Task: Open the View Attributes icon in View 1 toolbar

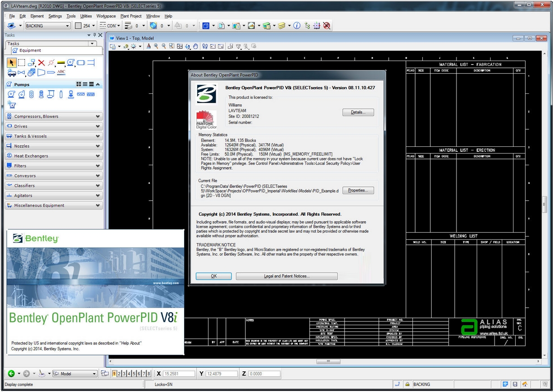Action: (x=112, y=46)
